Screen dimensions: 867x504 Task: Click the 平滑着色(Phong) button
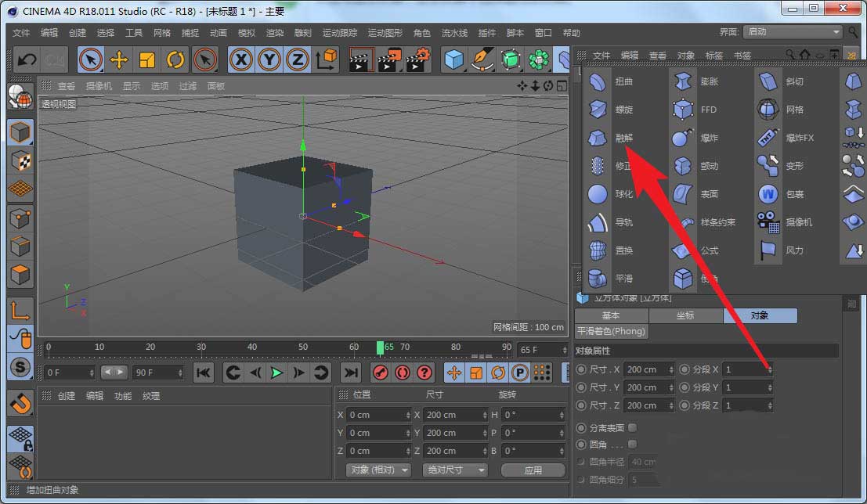coord(612,331)
